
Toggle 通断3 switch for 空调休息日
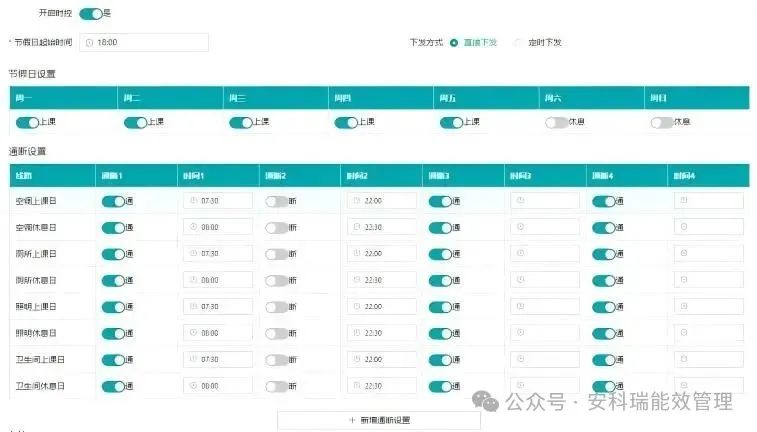(440, 228)
